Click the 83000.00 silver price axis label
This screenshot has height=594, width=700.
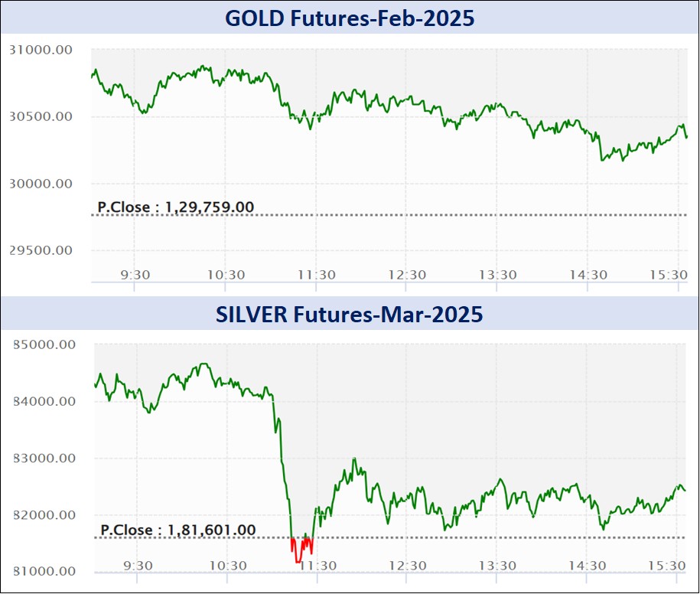(43, 458)
